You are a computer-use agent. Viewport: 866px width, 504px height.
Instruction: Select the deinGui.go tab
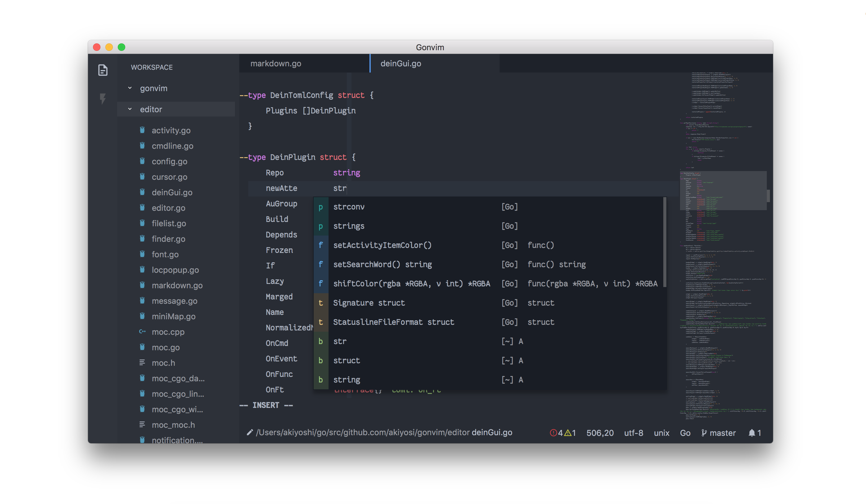(x=401, y=64)
